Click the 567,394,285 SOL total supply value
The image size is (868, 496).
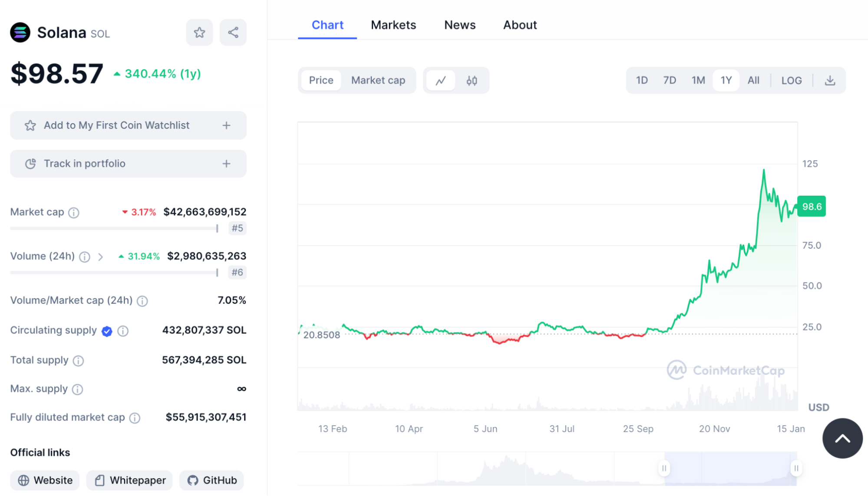point(204,360)
